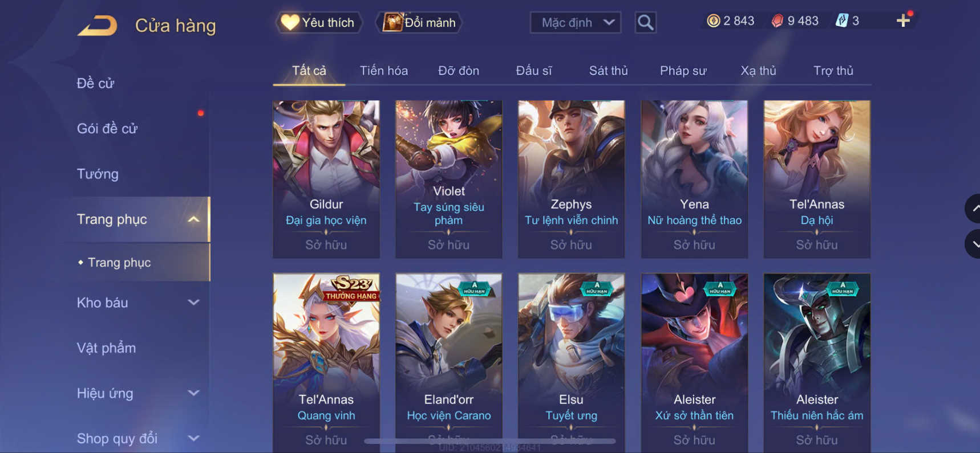Expand the Hiệu ứng sidebar section
This screenshot has width=980, height=453.
click(194, 393)
